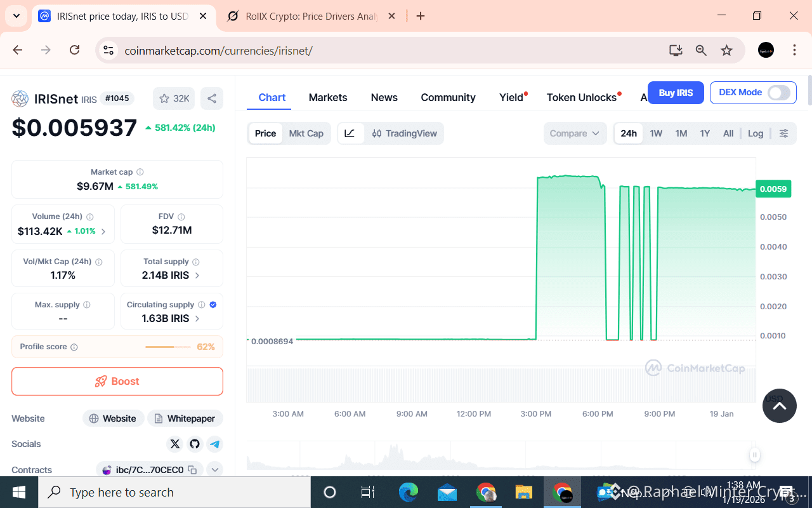Click the Buy IRIS button

coord(676,93)
